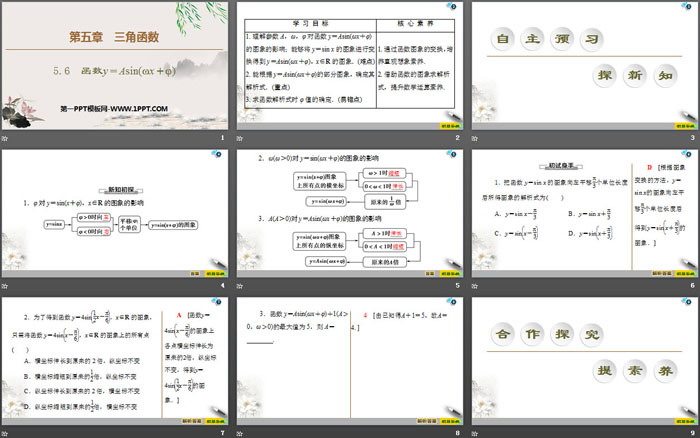The height and width of the screenshot is (438, 700).
Task: Click the animation star icon under slide 7
Action: coord(5,432)
